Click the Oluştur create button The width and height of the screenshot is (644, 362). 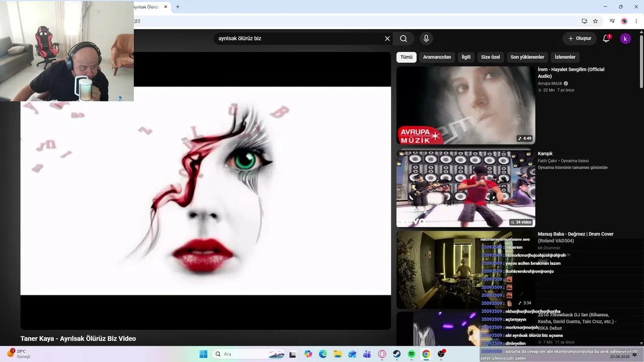pos(580,39)
